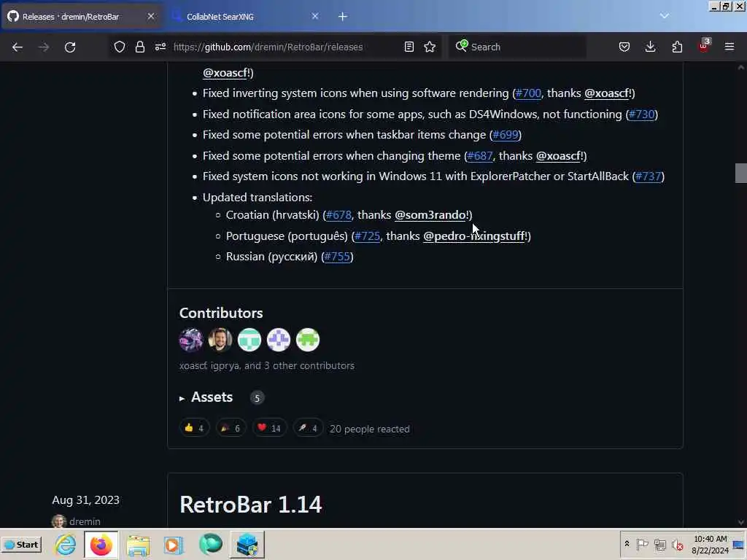Viewport: 747px width, 560px height.
Task: Open the RetroBar 1.14 release title
Action: 251,505
